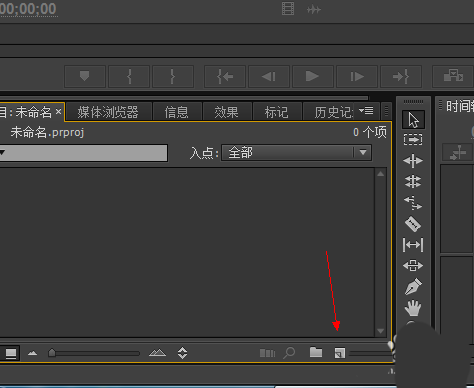This screenshot has width=474, height=388.
Task: Select the Track Select tool
Action: 413,139
